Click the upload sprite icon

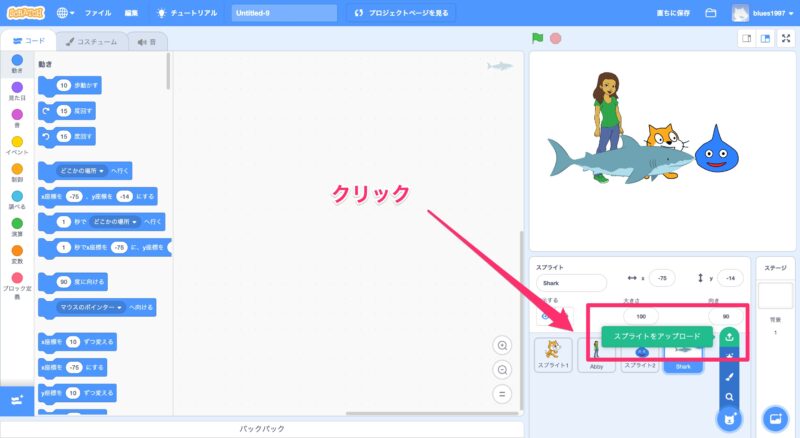730,337
